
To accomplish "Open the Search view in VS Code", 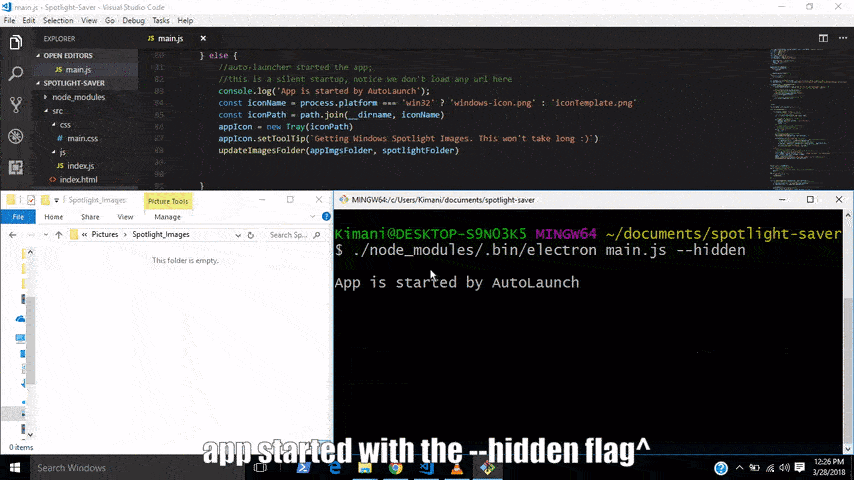I will coord(15,73).
